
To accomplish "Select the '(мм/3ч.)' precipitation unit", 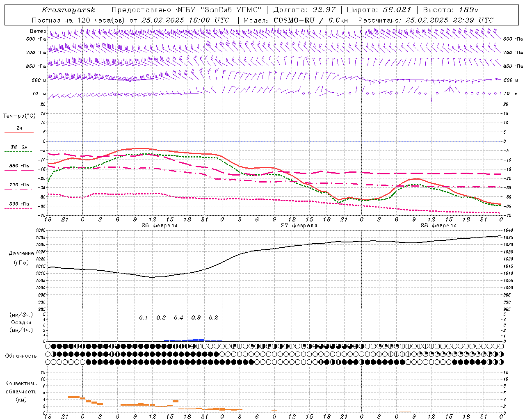I will click(x=21, y=315).
